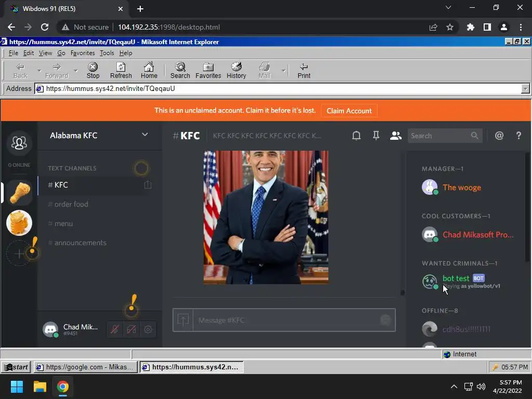The image size is (532, 399).
Task: Open Windows 11 Start menu
Action: tap(17, 387)
